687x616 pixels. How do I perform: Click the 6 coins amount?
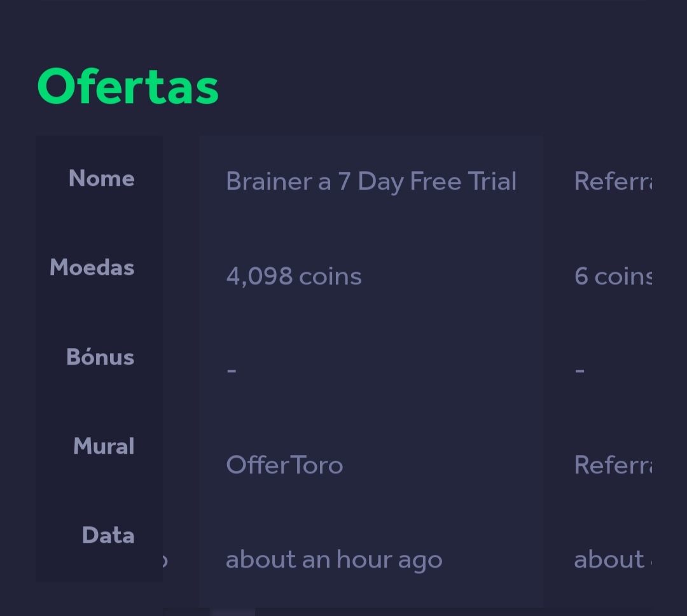click(613, 277)
